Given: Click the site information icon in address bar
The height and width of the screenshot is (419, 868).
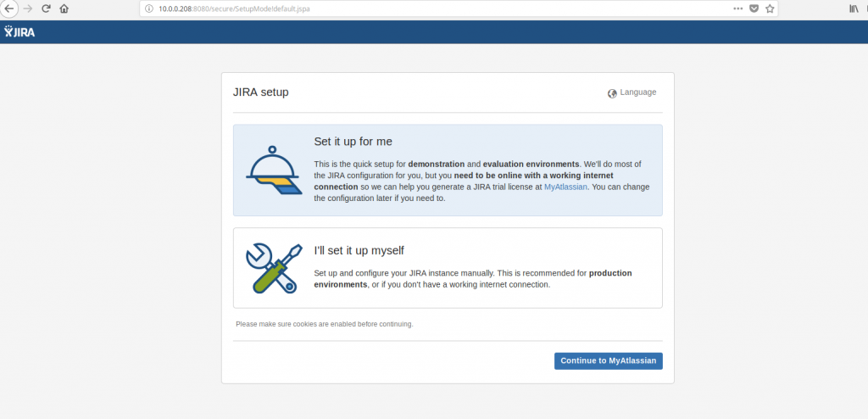Looking at the screenshot, I should point(149,8).
